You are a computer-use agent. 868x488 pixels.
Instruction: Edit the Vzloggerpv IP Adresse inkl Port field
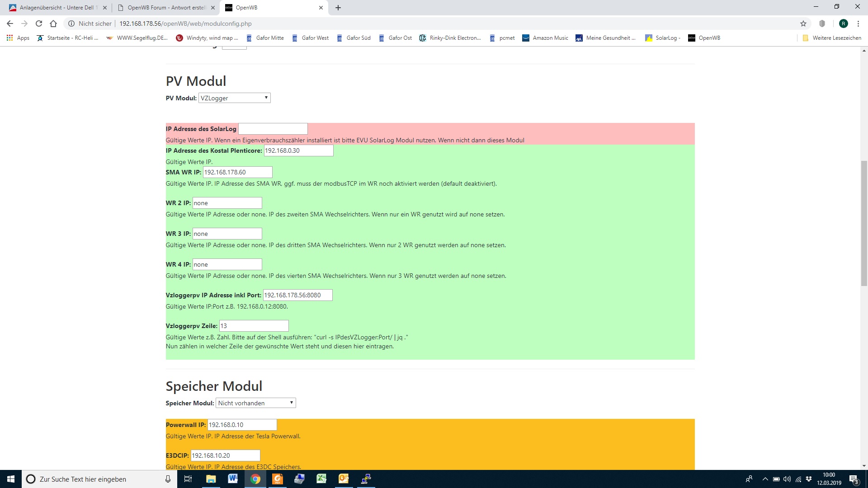pyautogui.click(x=298, y=295)
